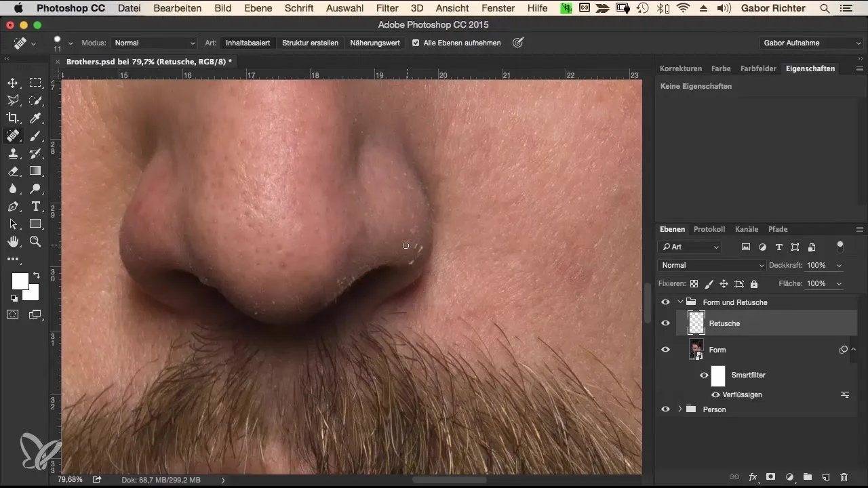The width and height of the screenshot is (868, 488).
Task: Select the Spot Healing Brush tool
Action: pyautogui.click(x=13, y=136)
